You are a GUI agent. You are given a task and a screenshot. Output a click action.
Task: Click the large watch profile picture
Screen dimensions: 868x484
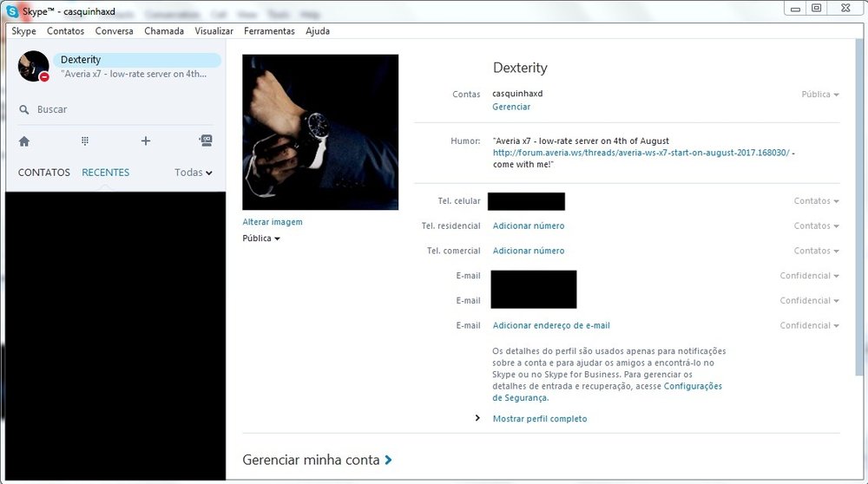click(x=320, y=132)
